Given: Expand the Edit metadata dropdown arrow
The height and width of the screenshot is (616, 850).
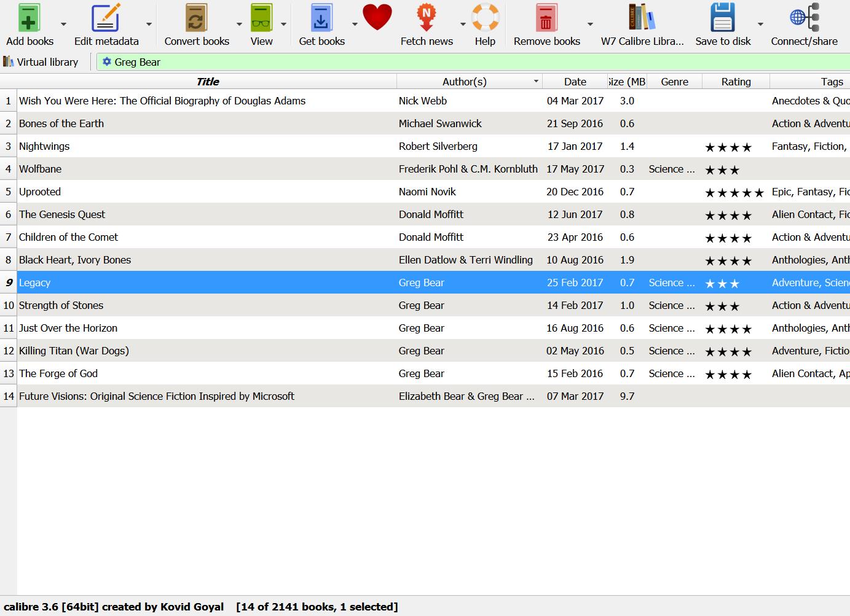Looking at the screenshot, I should pos(149,25).
